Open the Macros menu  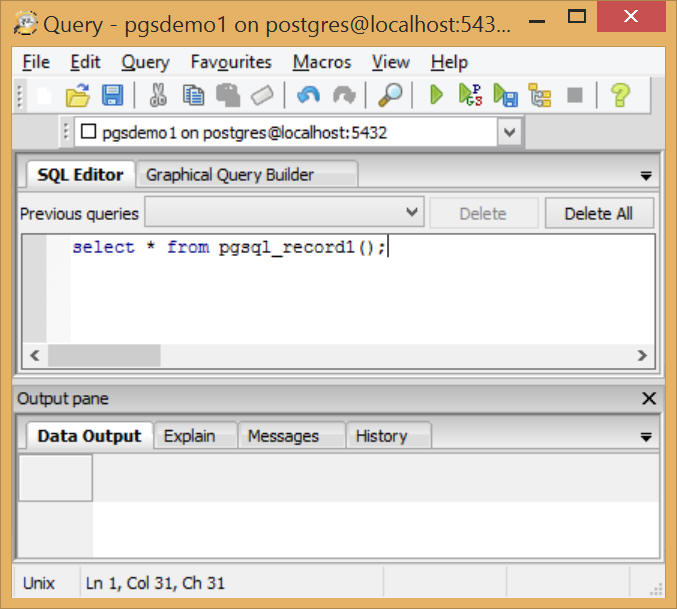321,62
